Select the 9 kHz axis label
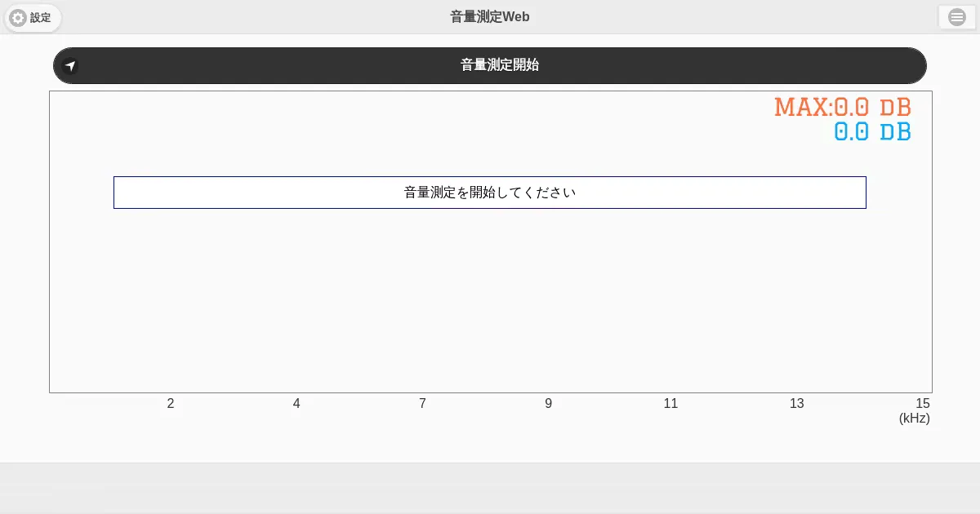Viewport: 980px width, 514px height. [x=548, y=404]
